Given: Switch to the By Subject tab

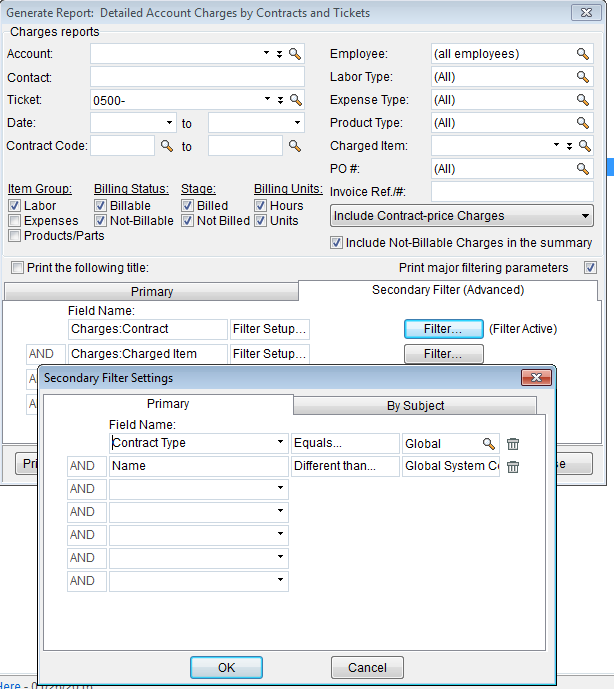Looking at the screenshot, I should (415, 406).
